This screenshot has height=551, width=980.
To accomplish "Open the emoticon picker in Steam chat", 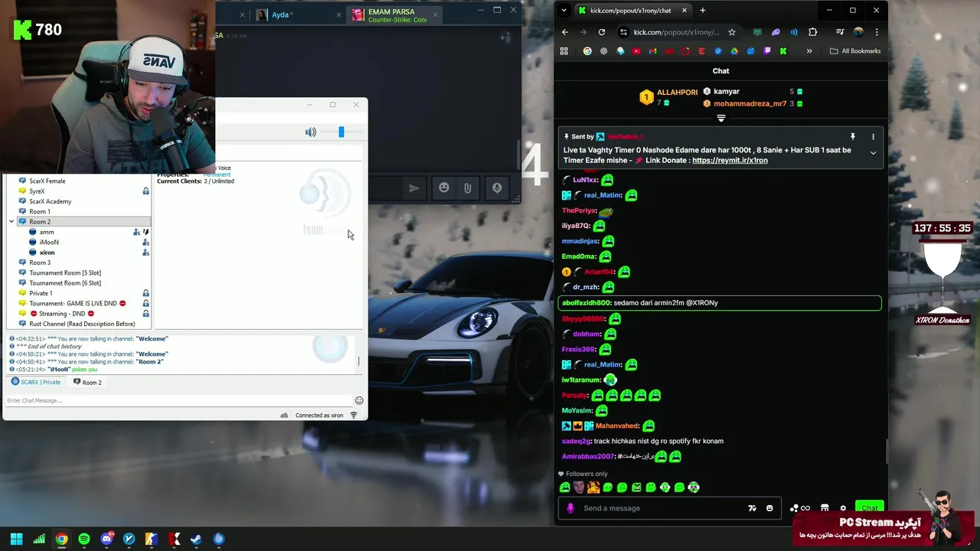I will coord(444,187).
